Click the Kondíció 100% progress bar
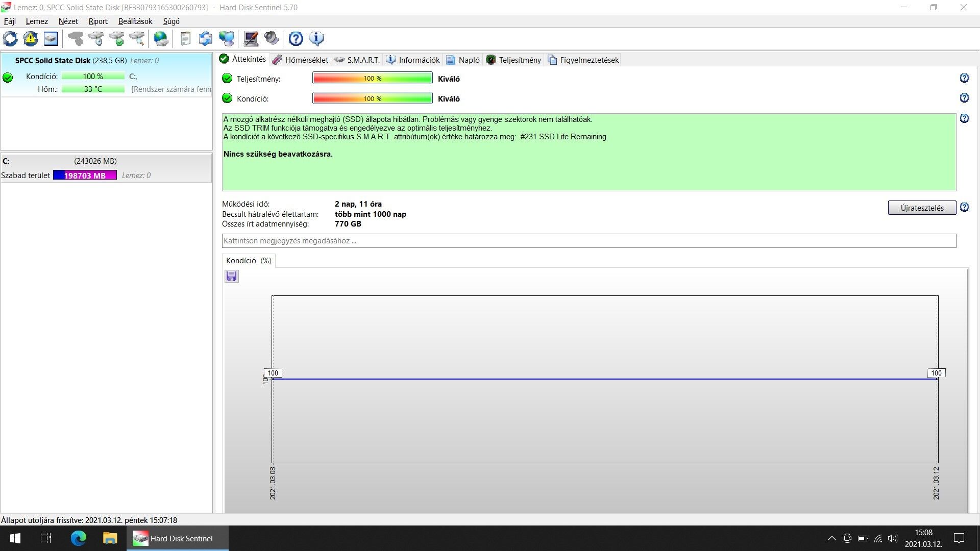The width and height of the screenshot is (980, 551). (372, 98)
